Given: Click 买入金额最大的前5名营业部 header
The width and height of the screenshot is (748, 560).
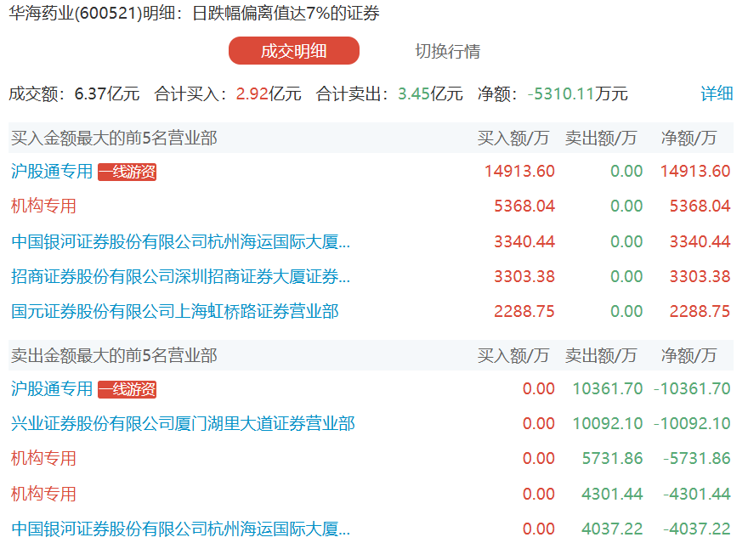Looking at the screenshot, I should tap(114, 139).
